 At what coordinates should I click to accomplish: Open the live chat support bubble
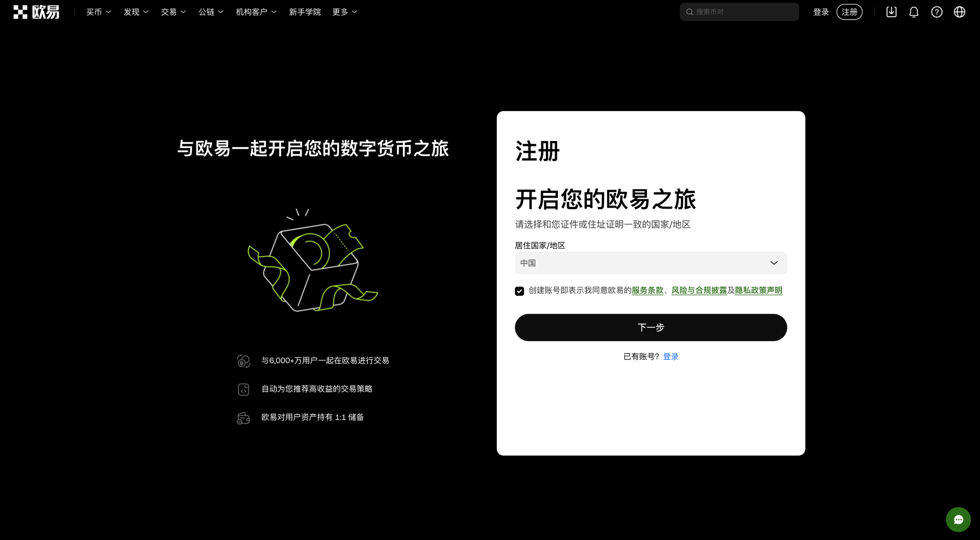[x=958, y=519]
